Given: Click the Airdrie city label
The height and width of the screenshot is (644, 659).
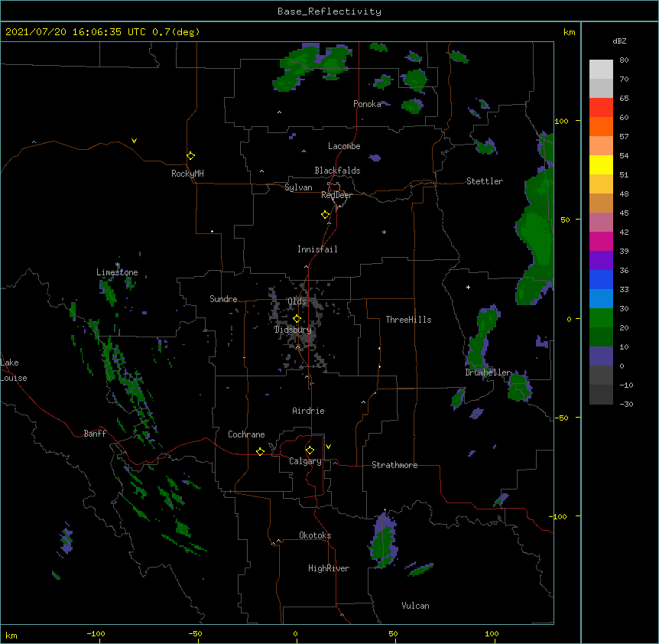Looking at the screenshot, I should tap(308, 411).
